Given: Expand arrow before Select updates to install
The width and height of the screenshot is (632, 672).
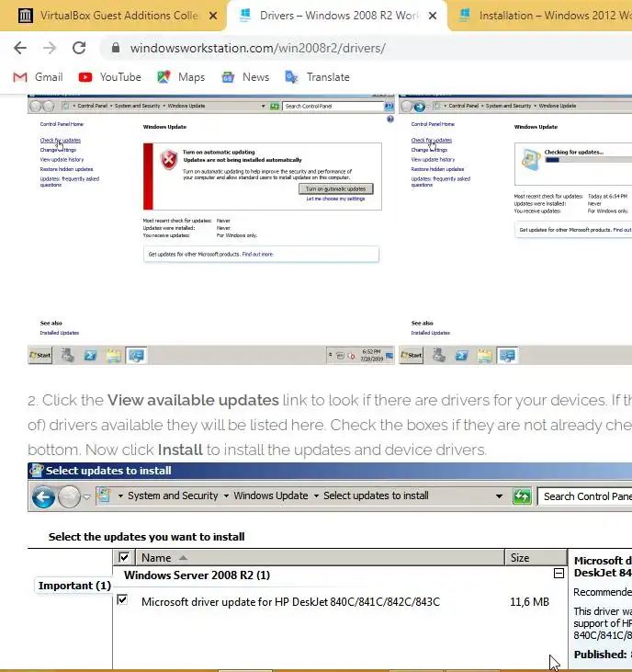Looking at the screenshot, I should 316,496.
